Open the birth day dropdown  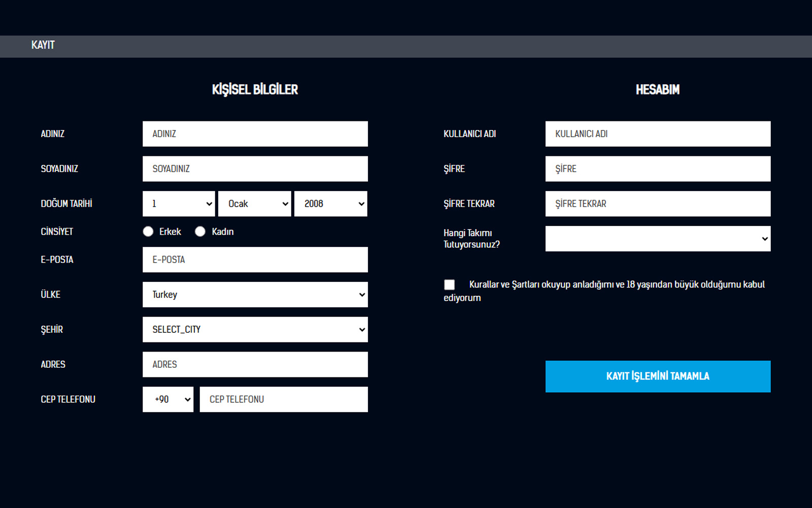click(179, 204)
